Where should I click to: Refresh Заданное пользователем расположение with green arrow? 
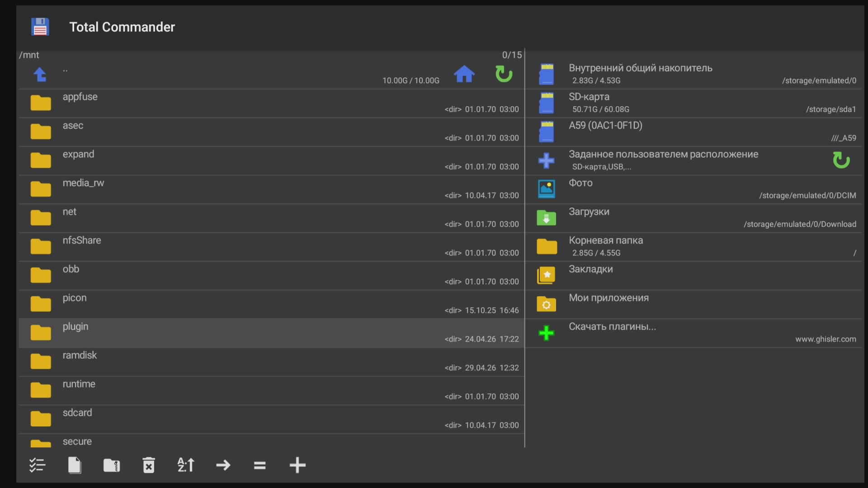point(841,160)
